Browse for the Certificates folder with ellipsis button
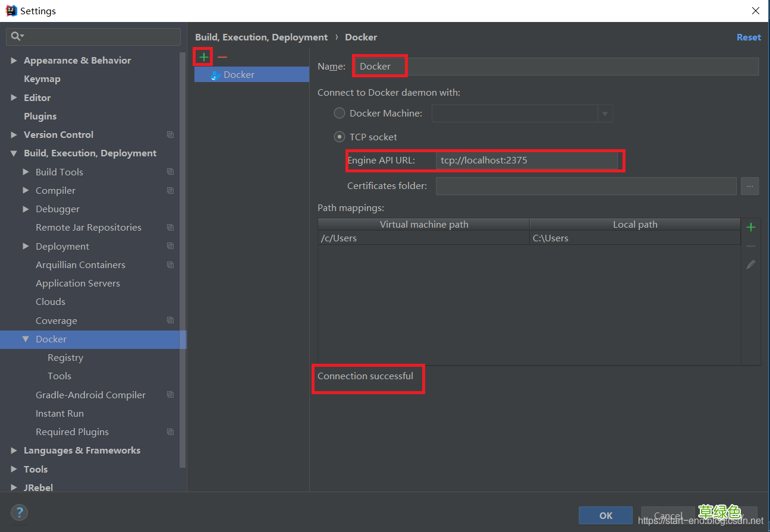The height and width of the screenshot is (532, 770). tap(750, 186)
